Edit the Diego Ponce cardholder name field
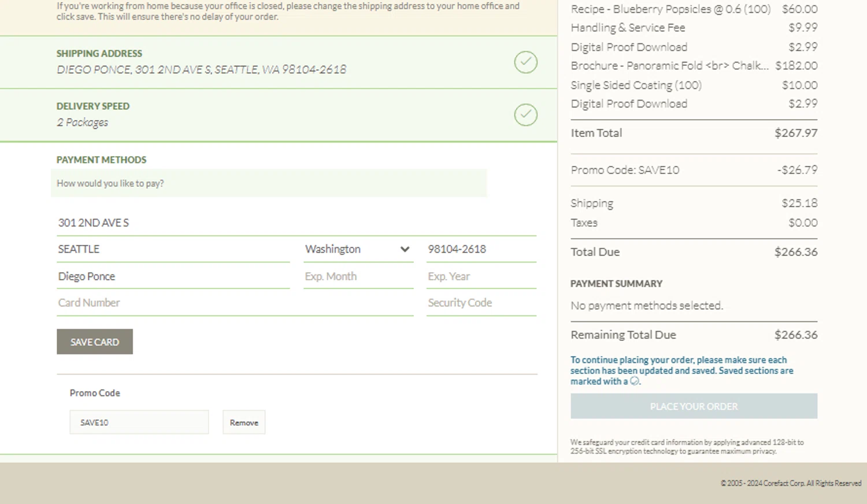 (173, 276)
